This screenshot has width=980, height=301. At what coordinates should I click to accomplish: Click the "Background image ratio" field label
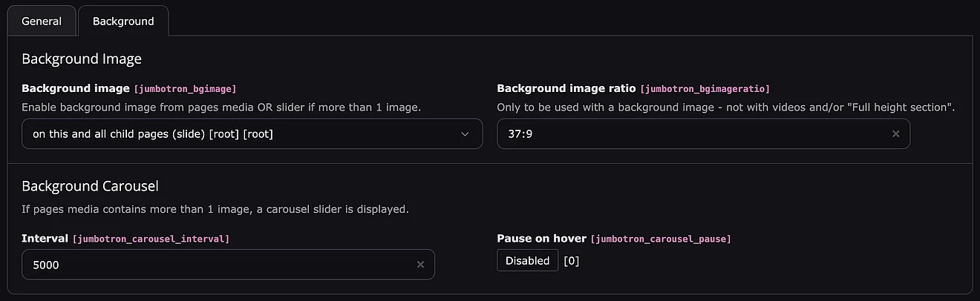[566, 88]
